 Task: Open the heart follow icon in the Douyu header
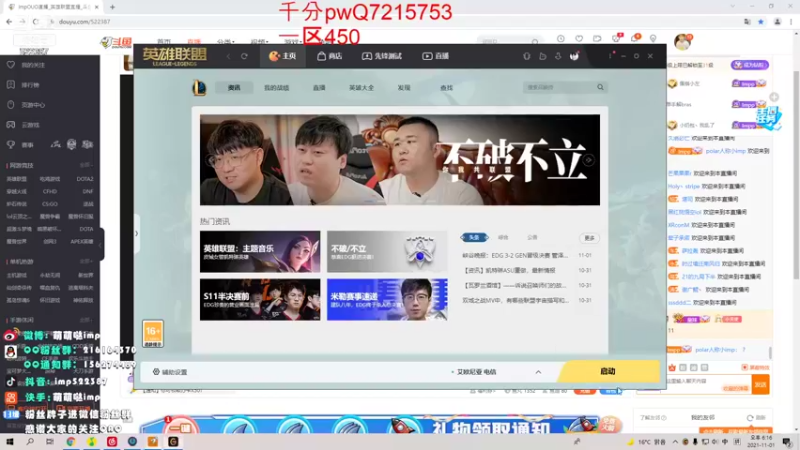(x=579, y=39)
